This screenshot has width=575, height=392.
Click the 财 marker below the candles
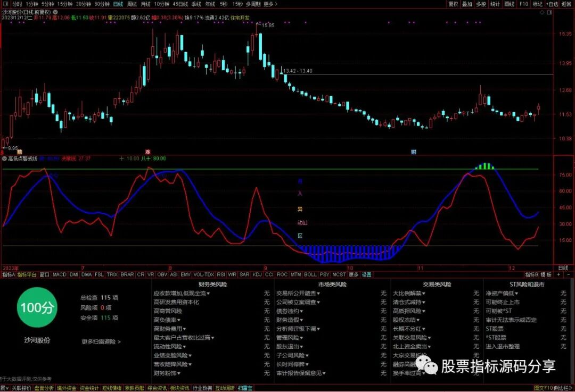tap(413, 152)
